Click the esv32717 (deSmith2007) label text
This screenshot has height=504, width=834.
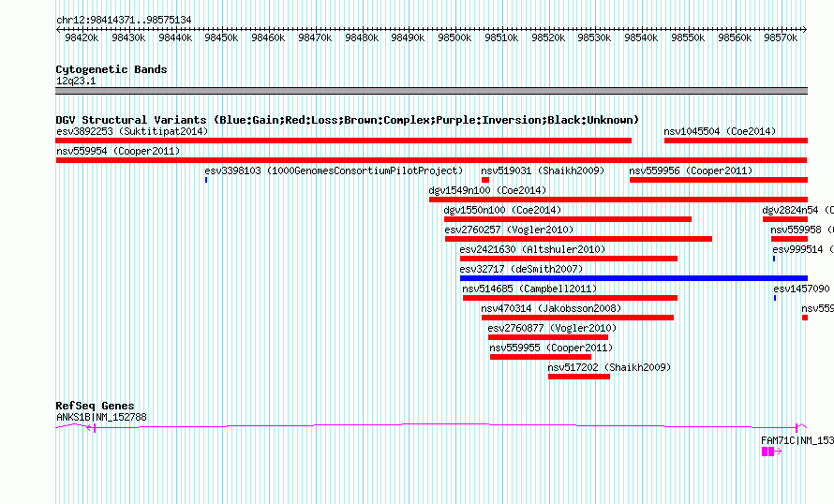521,269
